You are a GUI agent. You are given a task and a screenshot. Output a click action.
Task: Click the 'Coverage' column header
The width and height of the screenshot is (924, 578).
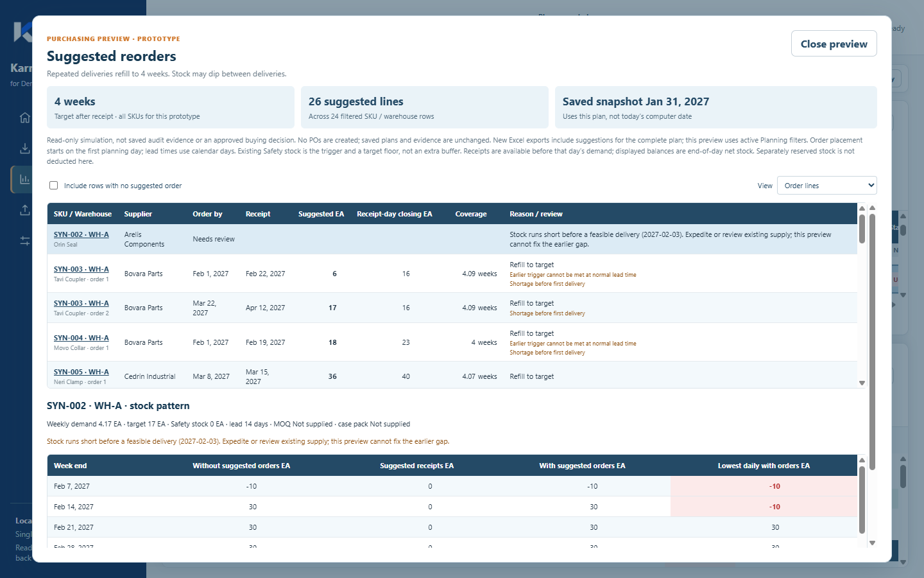[471, 214]
